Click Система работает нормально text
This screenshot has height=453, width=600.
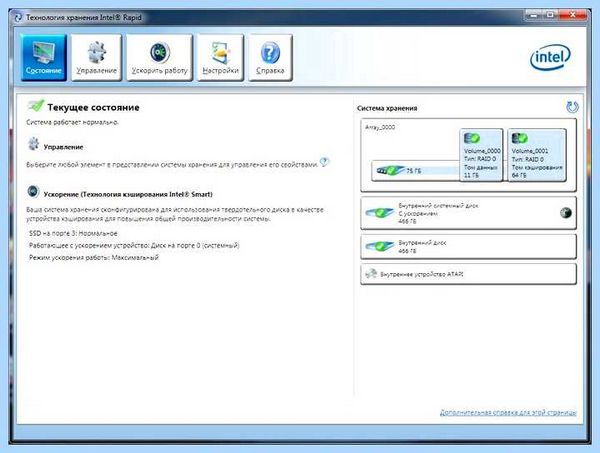coord(72,122)
